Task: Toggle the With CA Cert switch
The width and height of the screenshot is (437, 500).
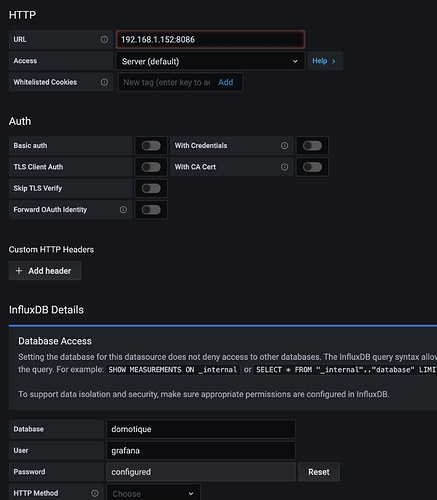Action: point(312,167)
